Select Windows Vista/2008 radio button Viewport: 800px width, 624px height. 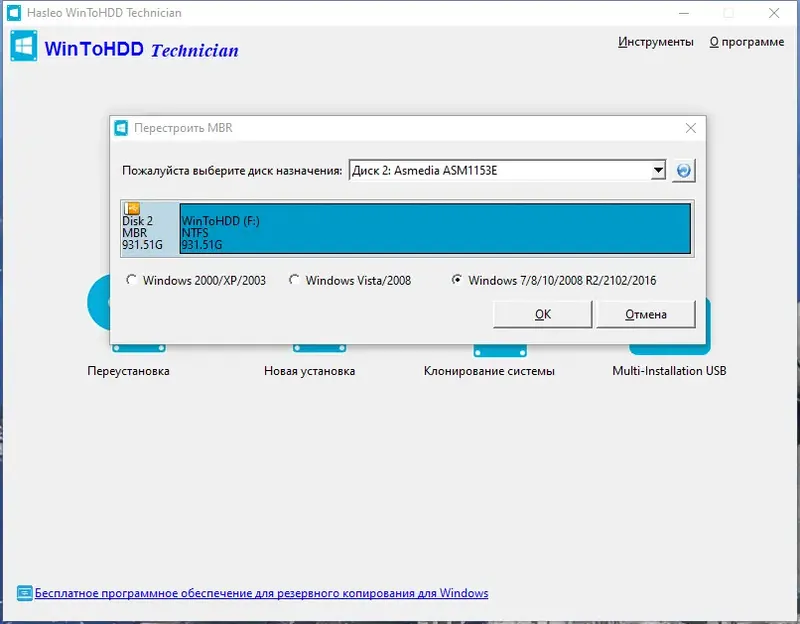[x=294, y=280]
